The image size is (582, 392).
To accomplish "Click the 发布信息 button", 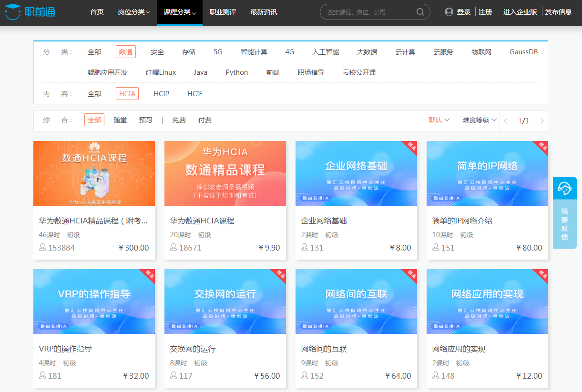I will [558, 11].
